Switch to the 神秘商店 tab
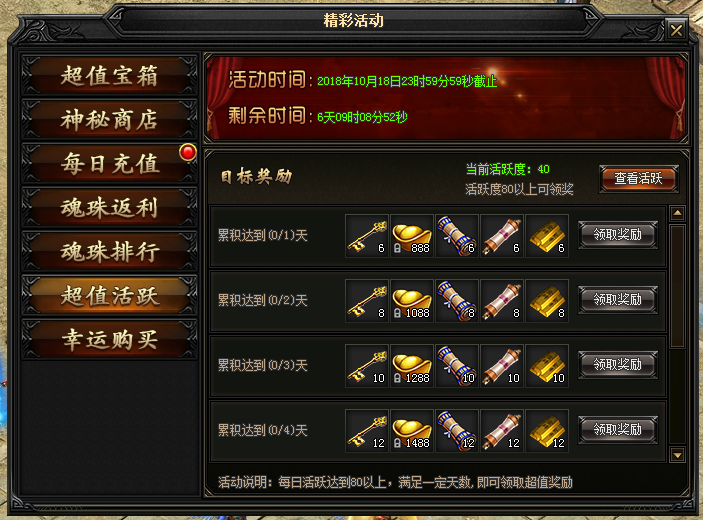This screenshot has width=703, height=520. coord(109,119)
